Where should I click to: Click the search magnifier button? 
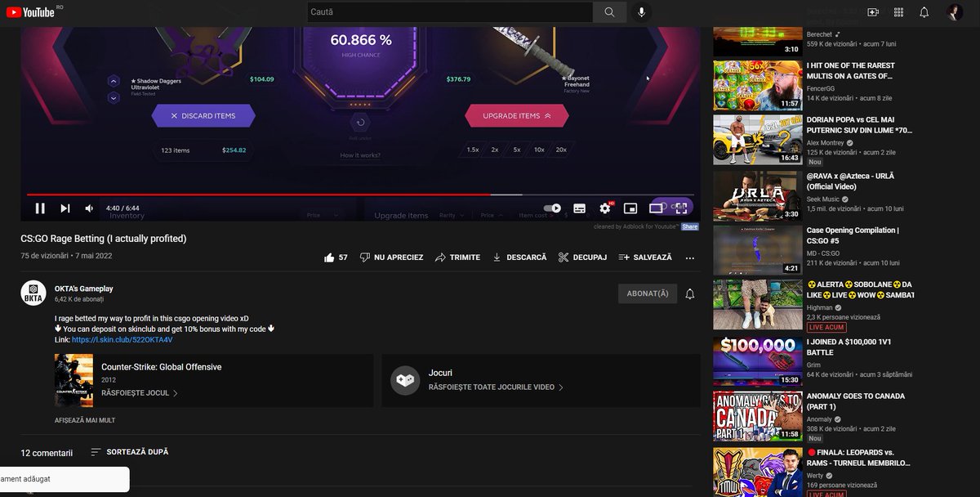pos(610,12)
